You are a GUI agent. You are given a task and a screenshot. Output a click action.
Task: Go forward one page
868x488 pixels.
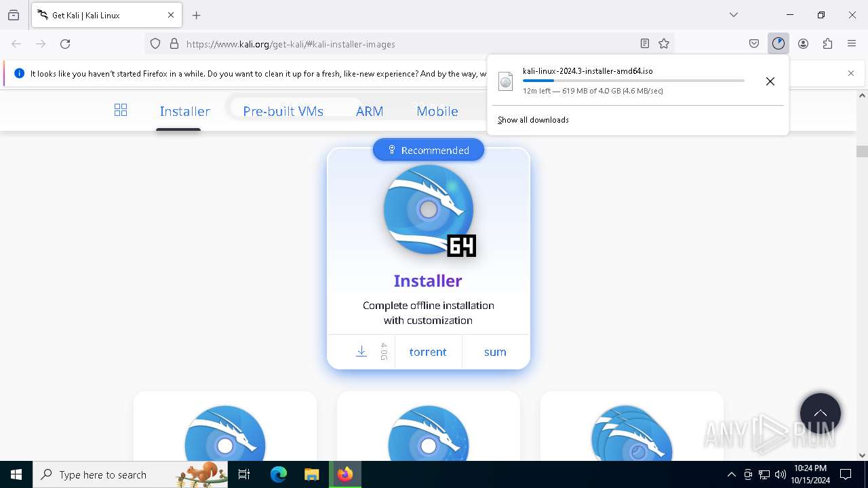pos(41,44)
